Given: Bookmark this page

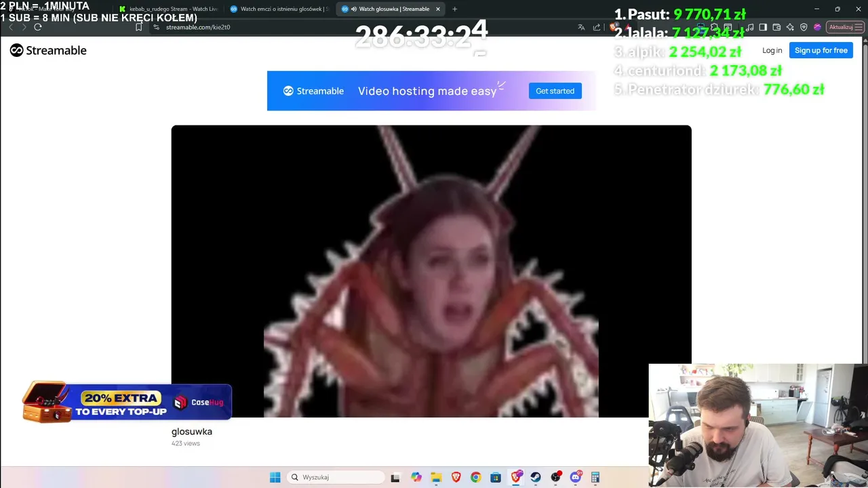Looking at the screenshot, I should (139, 27).
